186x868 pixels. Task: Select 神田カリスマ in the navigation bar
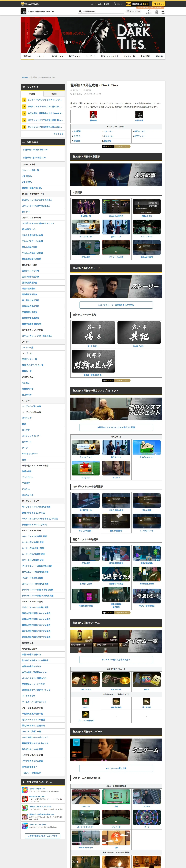pos(57,56)
